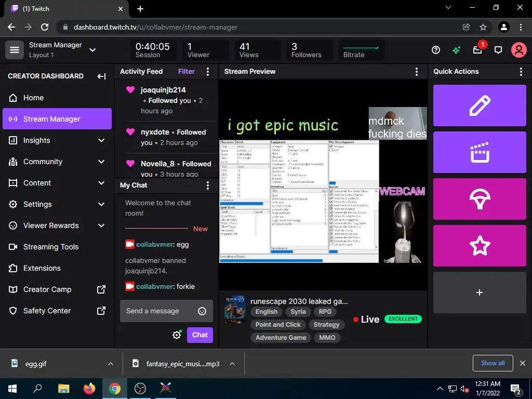Open Firefox from the Windows taskbar
The width and height of the screenshot is (532, 399).
point(89,389)
